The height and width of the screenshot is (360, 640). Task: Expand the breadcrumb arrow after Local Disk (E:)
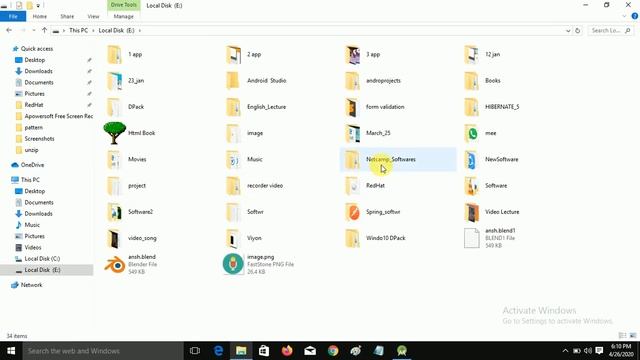click(x=140, y=31)
